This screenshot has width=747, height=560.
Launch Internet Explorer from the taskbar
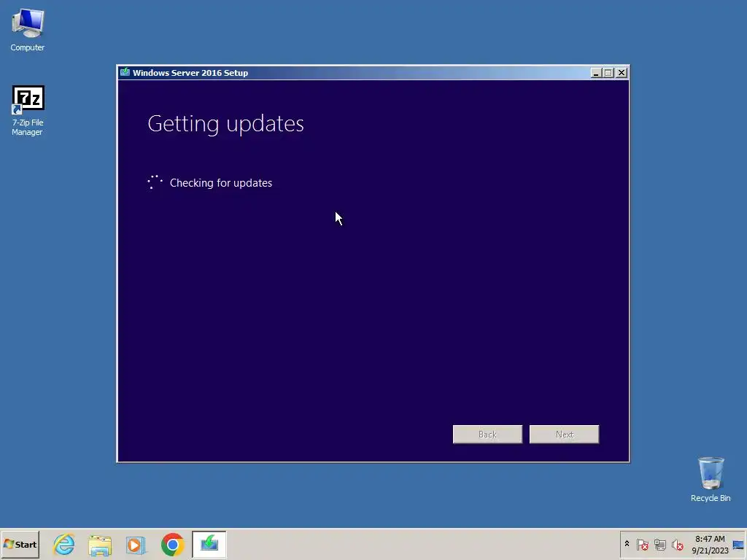tap(64, 544)
